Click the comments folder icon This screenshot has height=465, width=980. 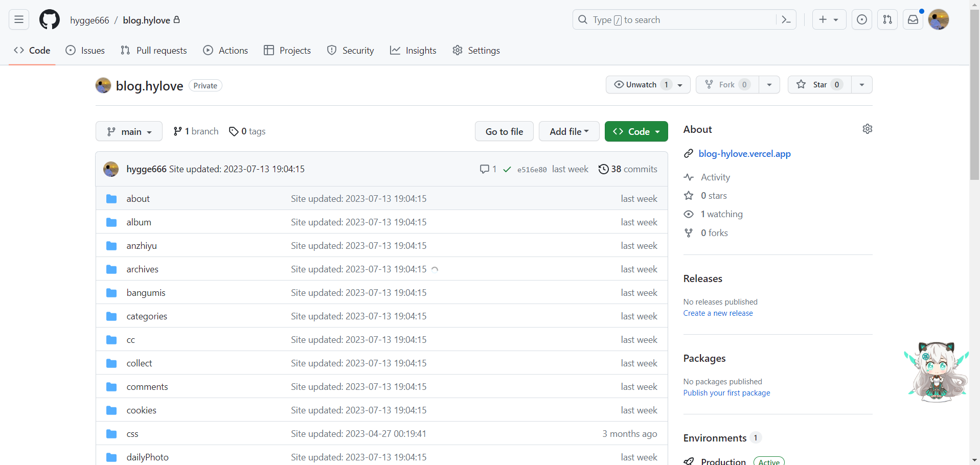(x=111, y=387)
